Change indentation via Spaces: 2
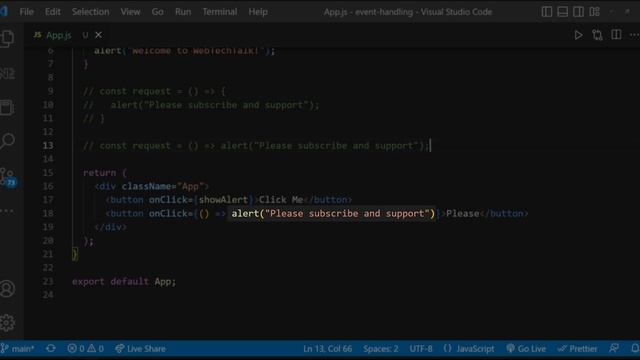 click(x=381, y=349)
